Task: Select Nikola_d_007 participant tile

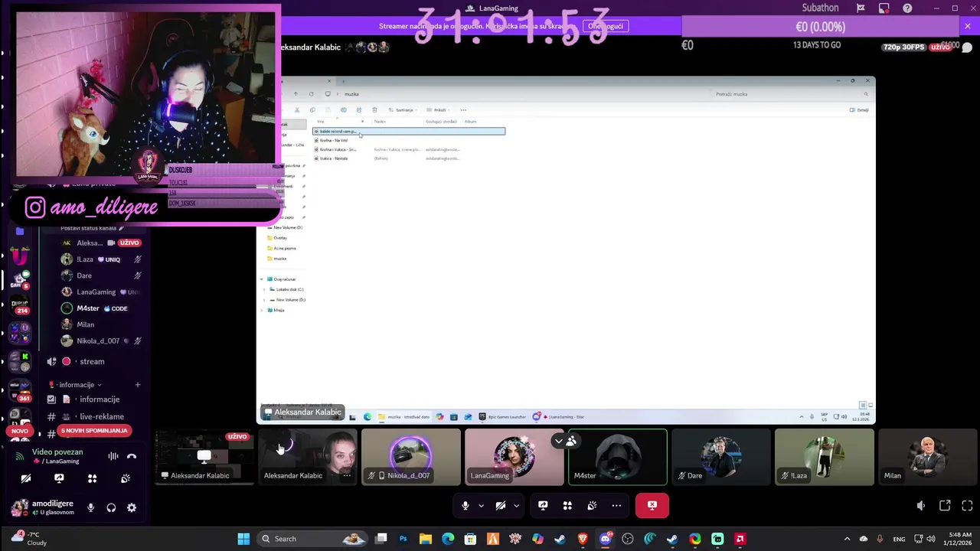Action: (x=411, y=457)
